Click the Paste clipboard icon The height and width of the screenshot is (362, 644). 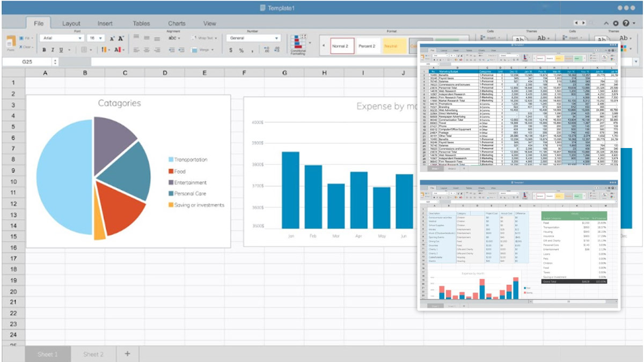coord(11,43)
